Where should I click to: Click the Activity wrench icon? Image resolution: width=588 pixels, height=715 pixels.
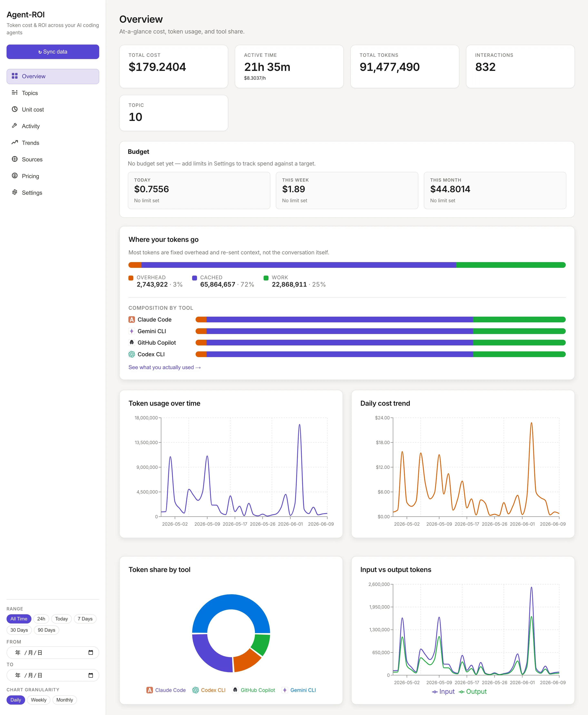pyautogui.click(x=14, y=126)
